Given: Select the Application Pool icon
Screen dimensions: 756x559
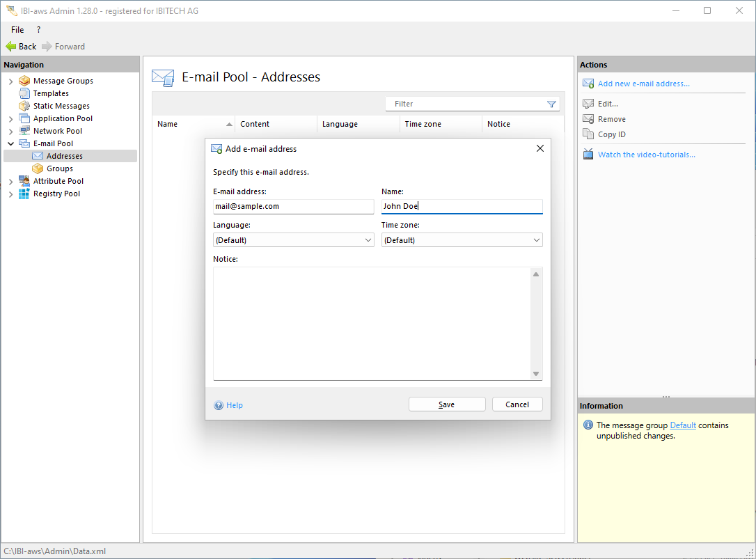Looking at the screenshot, I should click(24, 118).
